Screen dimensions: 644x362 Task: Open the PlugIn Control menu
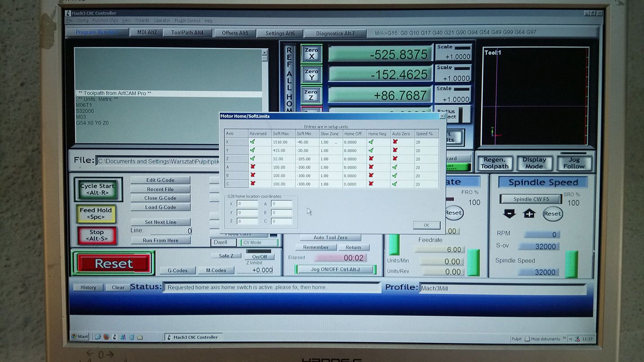point(187,21)
